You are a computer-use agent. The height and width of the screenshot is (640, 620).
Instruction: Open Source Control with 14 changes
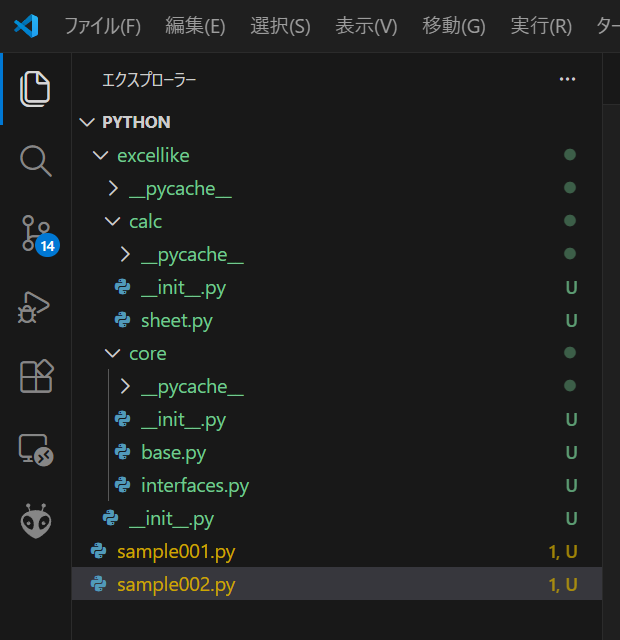click(35, 233)
